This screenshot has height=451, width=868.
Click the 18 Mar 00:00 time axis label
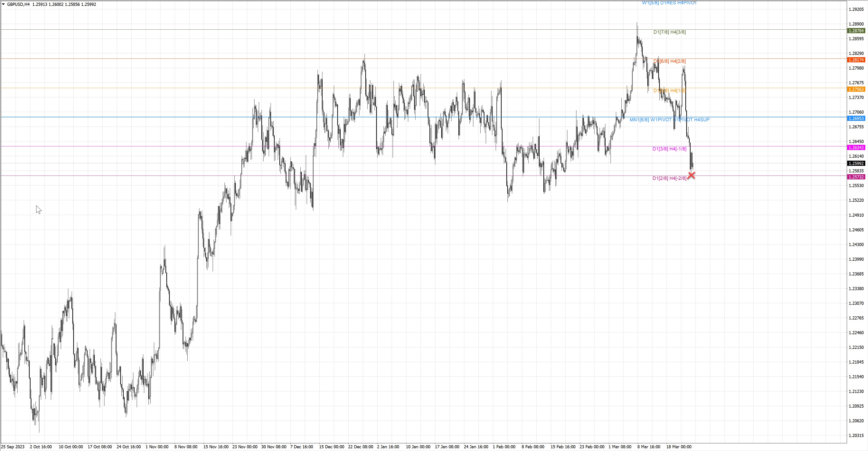[679, 447]
